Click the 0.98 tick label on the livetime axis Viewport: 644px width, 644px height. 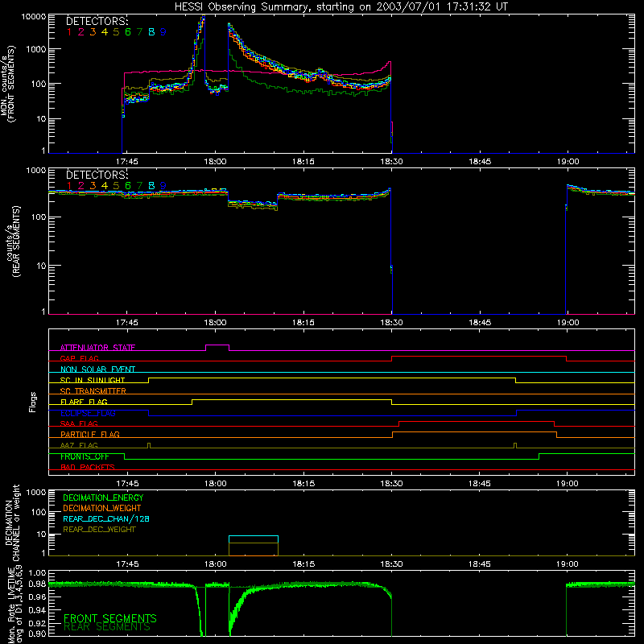37,584
